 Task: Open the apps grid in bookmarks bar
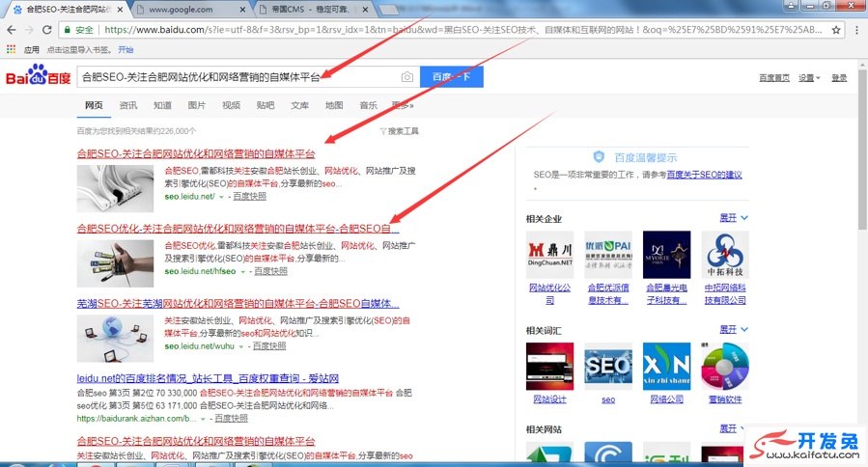(11, 49)
